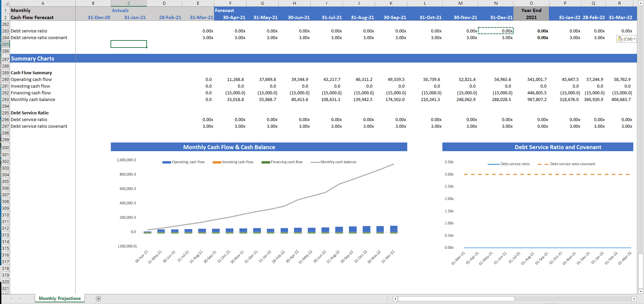Open Paste Options (Ctrl) menu
This screenshot has width=644, height=304.
[x=626, y=39]
